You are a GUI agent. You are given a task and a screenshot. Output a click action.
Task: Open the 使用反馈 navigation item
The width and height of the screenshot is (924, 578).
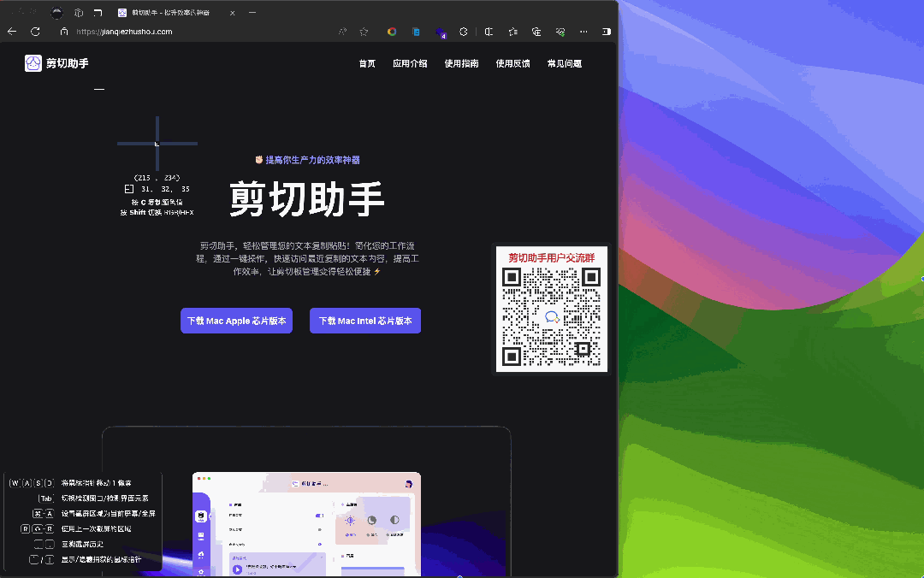pyautogui.click(x=512, y=63)
